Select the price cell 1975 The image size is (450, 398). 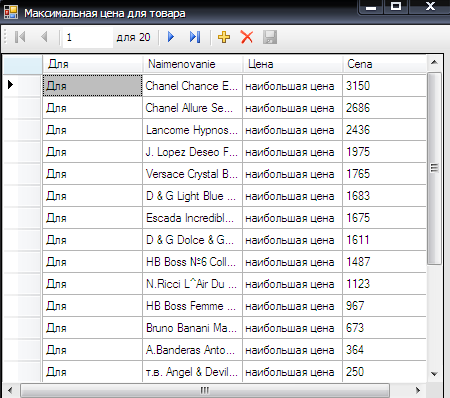(384, 152)
